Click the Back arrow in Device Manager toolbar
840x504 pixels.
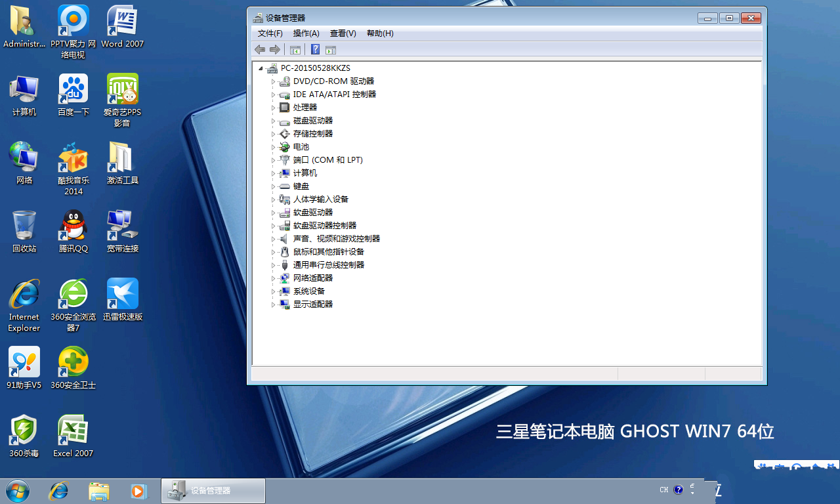click(260, 50)
